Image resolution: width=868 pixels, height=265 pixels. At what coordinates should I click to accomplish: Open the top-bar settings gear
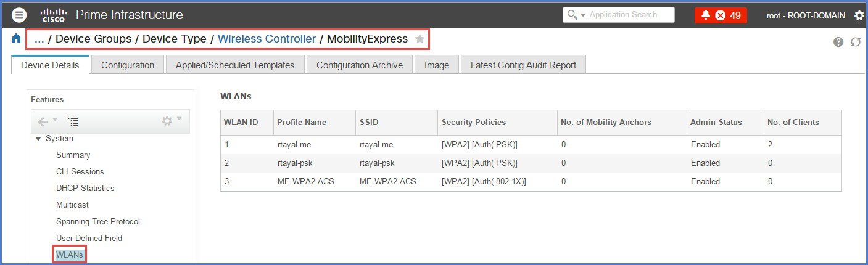point(859,15)
